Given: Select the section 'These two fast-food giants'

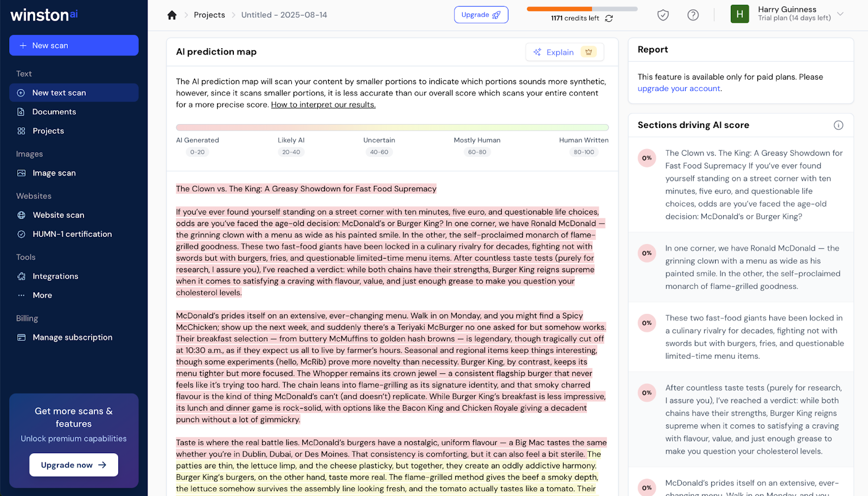Looking at the screenshot, I should pyautogui.click(x=741, y=337).
